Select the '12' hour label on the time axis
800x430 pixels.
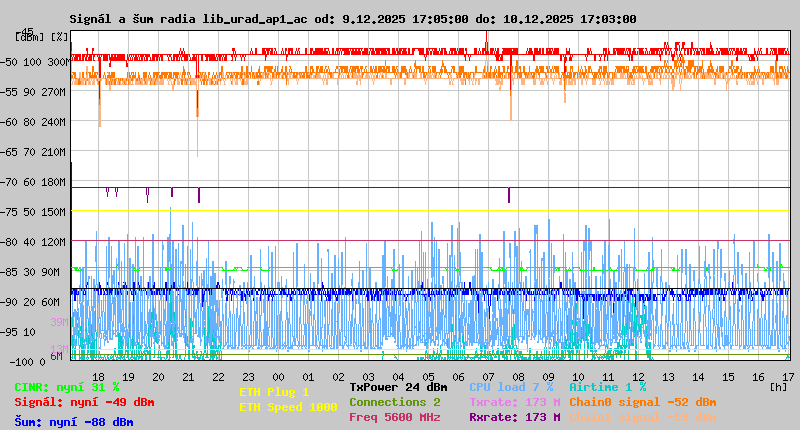(639, 375)
